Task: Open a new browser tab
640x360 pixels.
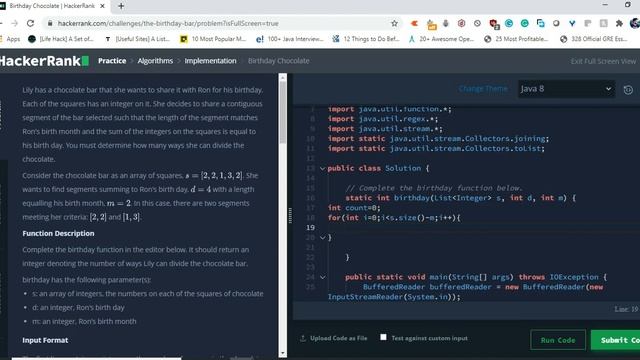Action: (121, 6)
